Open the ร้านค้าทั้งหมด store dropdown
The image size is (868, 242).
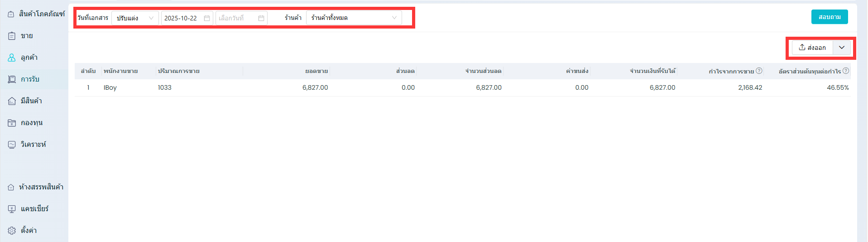(x=354, y=18)
